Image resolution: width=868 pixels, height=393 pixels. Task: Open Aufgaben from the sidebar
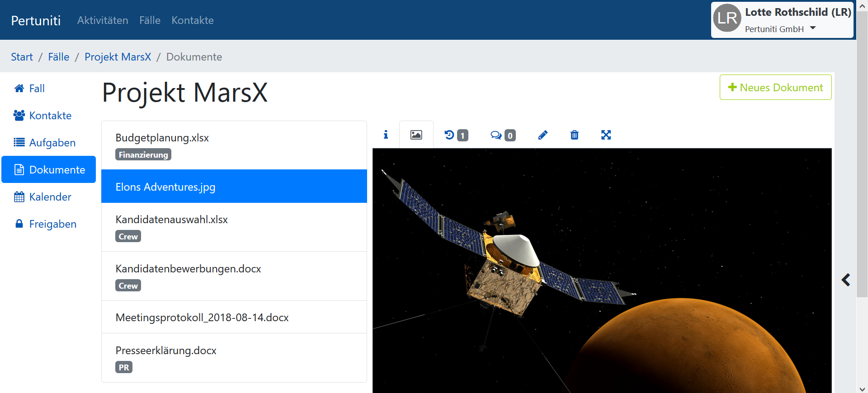pos(52,143)
